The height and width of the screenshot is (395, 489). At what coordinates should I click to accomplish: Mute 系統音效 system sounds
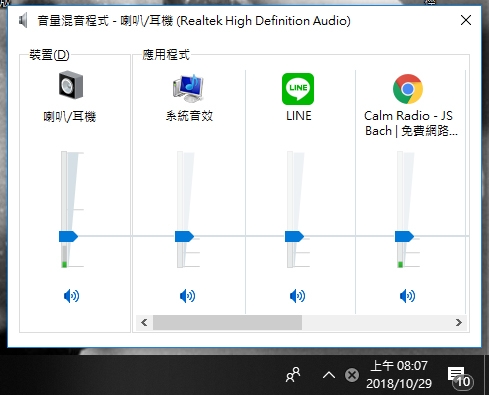[x=187, y=296]
